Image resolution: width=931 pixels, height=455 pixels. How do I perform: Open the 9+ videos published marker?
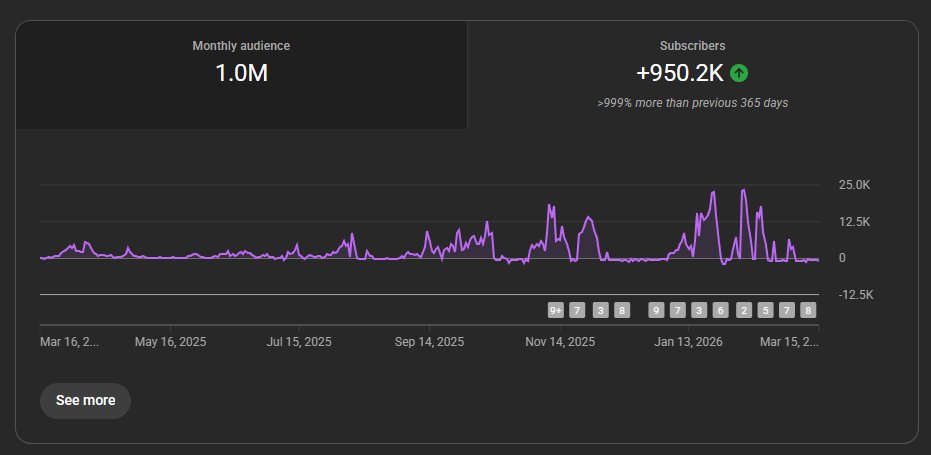point(556,310)
